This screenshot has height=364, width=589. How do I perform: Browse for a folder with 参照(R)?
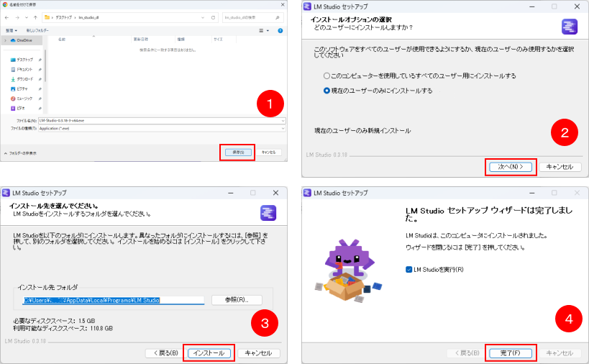(237, 300)
